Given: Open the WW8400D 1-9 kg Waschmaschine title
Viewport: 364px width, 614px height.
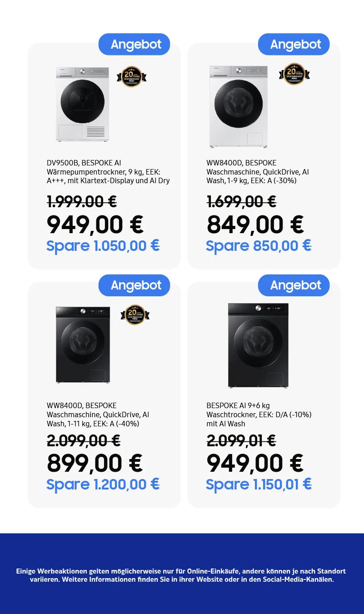Looking at the screenshot, I should coord(258,172).
